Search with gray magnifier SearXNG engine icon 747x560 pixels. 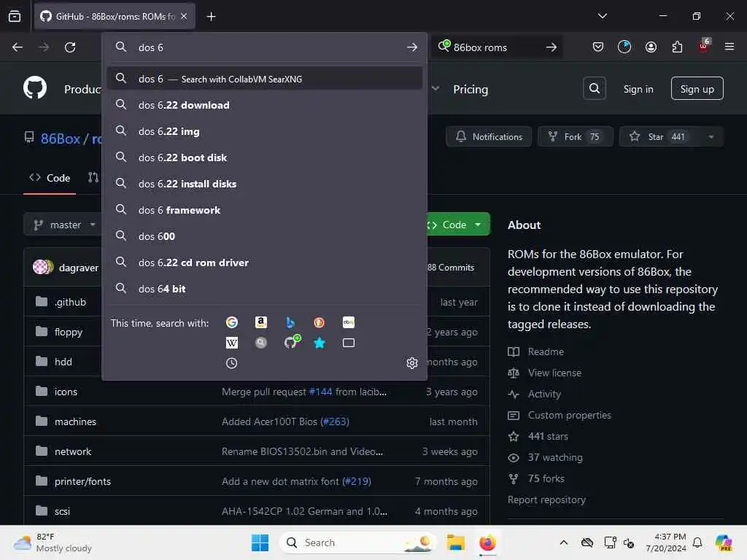[260, 343]
